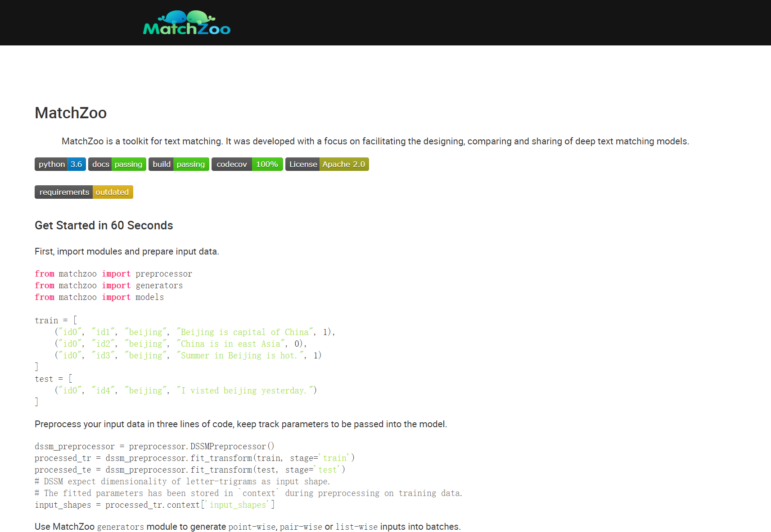
Task: Click the green whale in the logo
Action: click(199, 16)
